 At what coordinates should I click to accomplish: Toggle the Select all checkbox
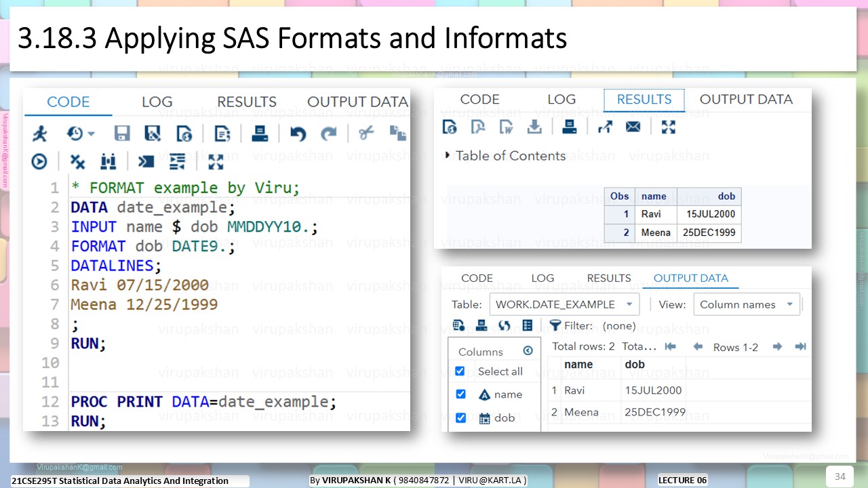460,371
